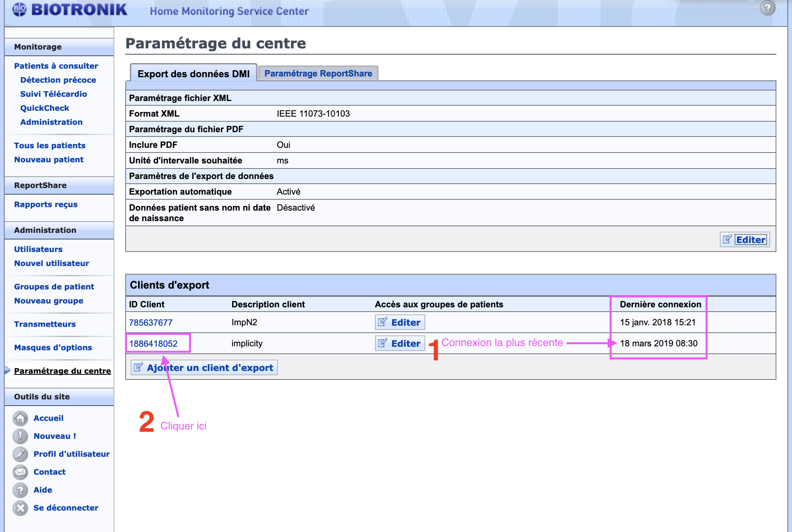
Task: Click the Outils du site header
Action: pos(59,397)
